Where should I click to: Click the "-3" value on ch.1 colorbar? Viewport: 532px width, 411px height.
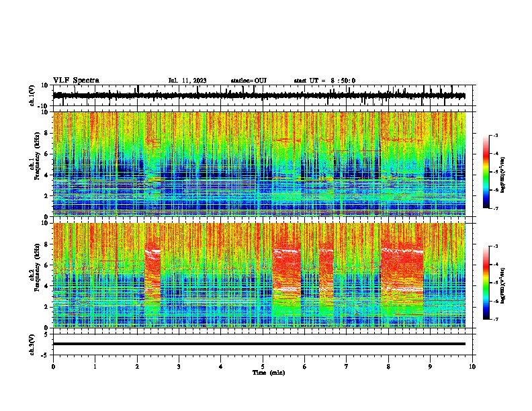[496, 135]
